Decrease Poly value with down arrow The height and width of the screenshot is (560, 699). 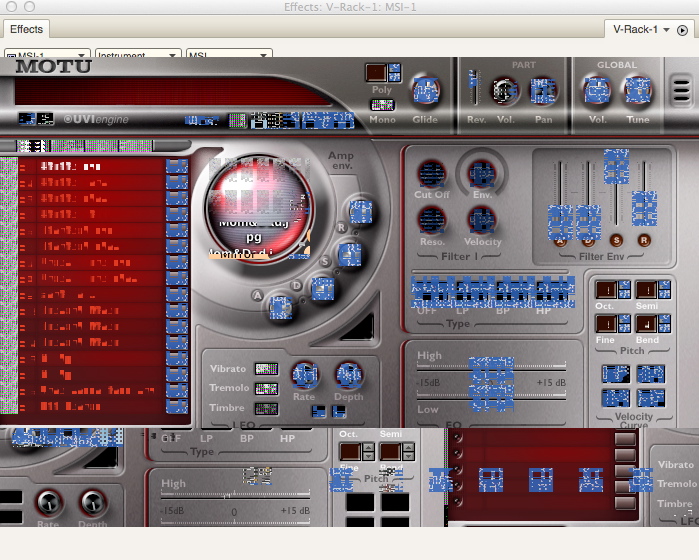pos(394,77)
